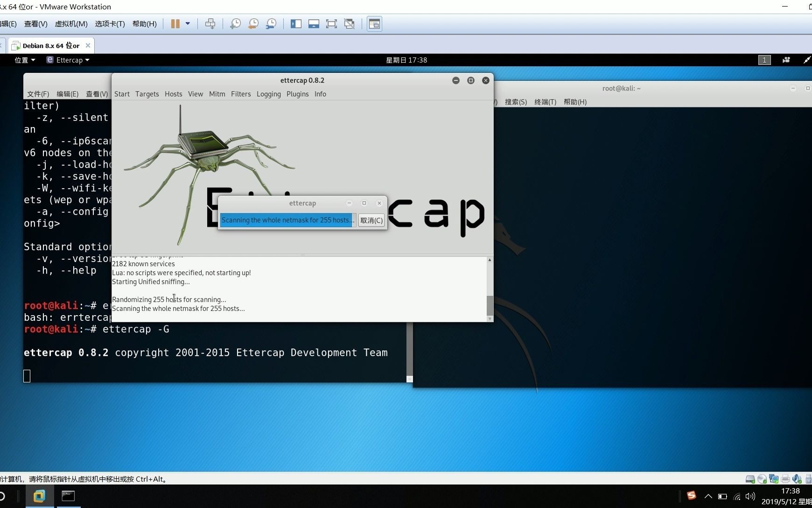The width and height of the screenshot is (812, 508).
Task: Click the scanning progress bar in the ettercap dialog
Action: click(x=287, y=220)
